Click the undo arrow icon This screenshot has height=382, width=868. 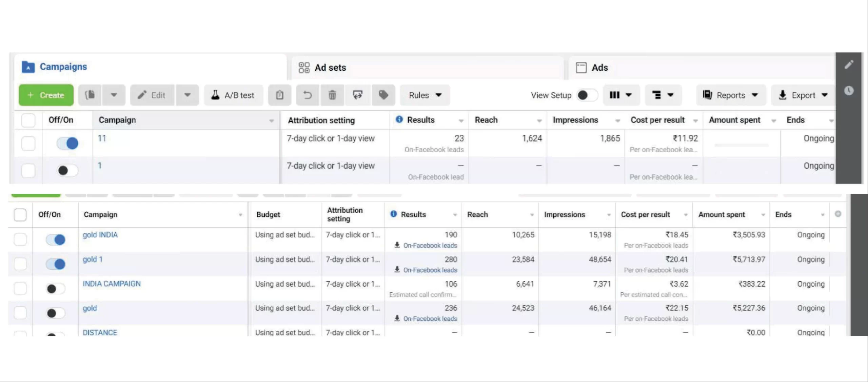(308, 95)
